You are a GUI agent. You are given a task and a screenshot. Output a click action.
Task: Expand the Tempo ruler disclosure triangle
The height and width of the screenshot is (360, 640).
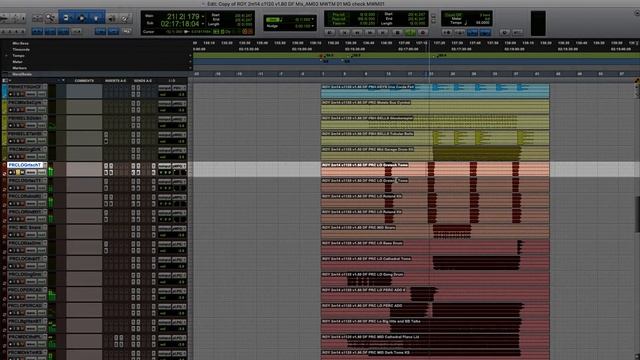pos(6,56)
